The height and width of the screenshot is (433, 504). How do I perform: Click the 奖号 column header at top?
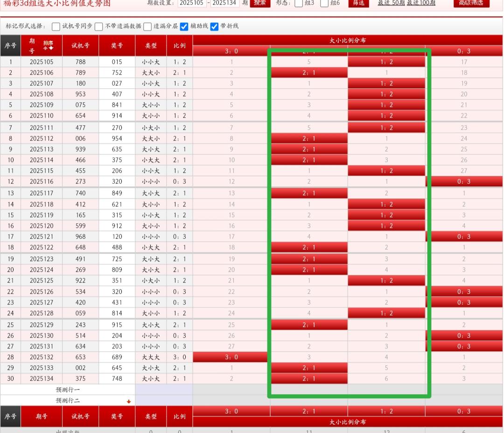tap(117, 46)
